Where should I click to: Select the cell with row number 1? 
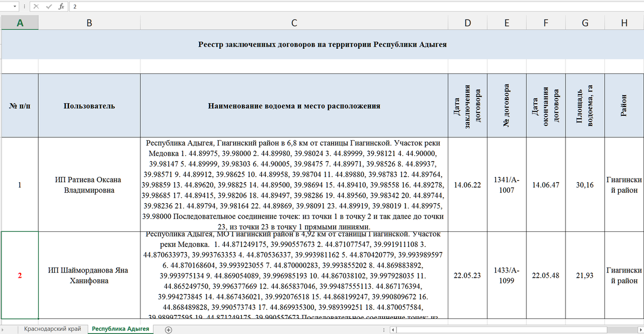(x=20, y=185)
